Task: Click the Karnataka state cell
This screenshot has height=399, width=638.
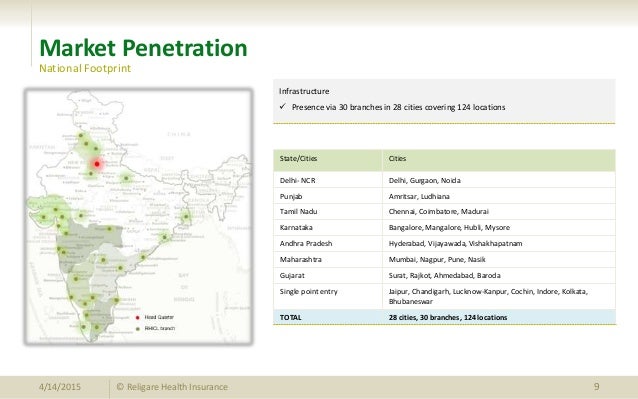Action: (296, 227)
